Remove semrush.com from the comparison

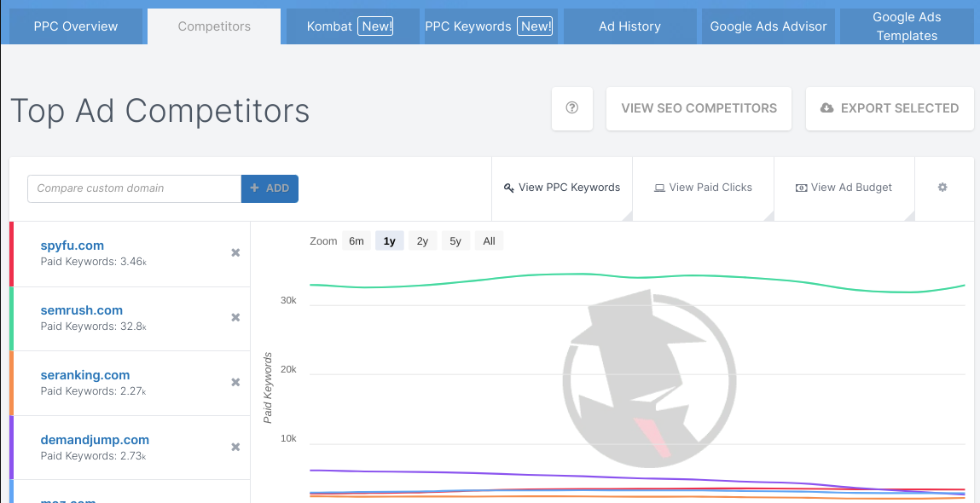(235, 317)
